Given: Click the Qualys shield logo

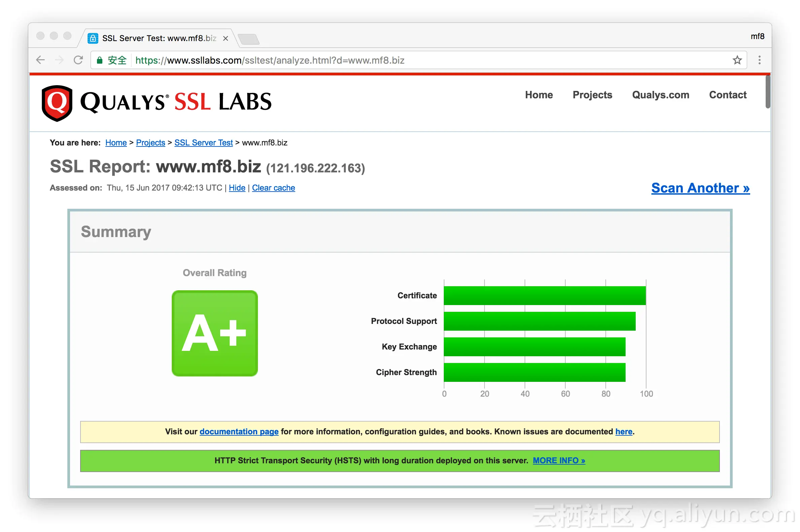Looking at the screenshot, I should tap(57, 102).
